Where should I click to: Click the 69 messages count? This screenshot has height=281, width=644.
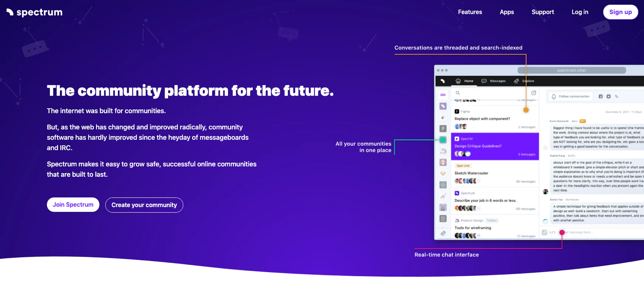click(525, 209)
